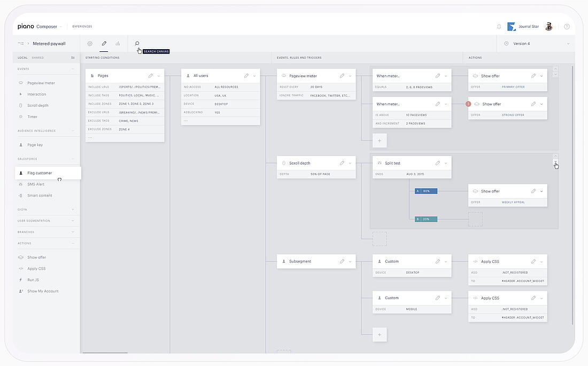Collapse the Audience Intelligence section

click(73, 131)
